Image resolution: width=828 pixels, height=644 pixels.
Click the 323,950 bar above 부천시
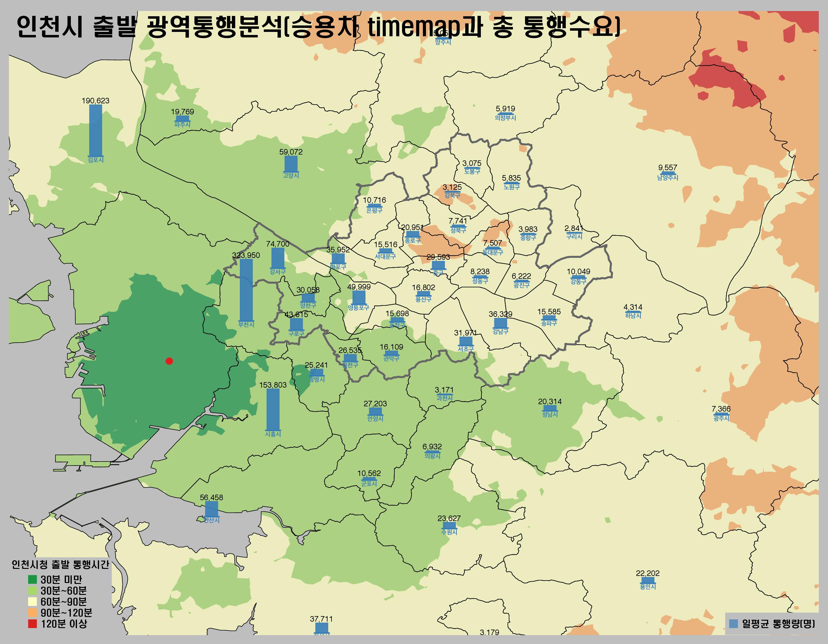pos(246,290)
